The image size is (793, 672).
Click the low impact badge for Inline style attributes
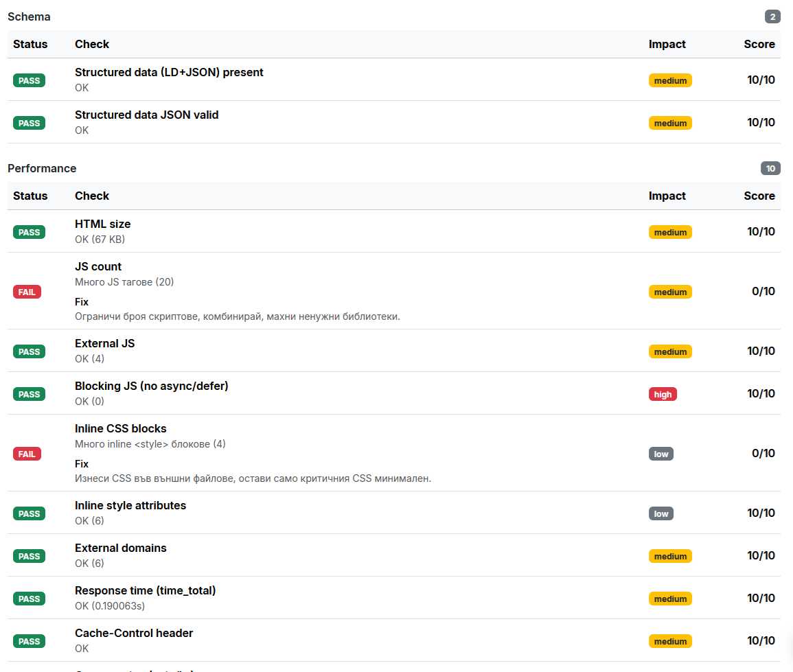[660, 513]
